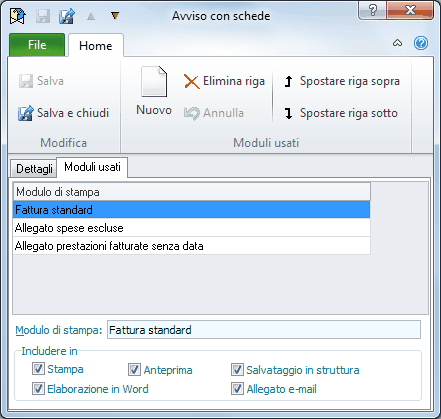Click the red X Elimina riga icon

click(x=192, y=82)
